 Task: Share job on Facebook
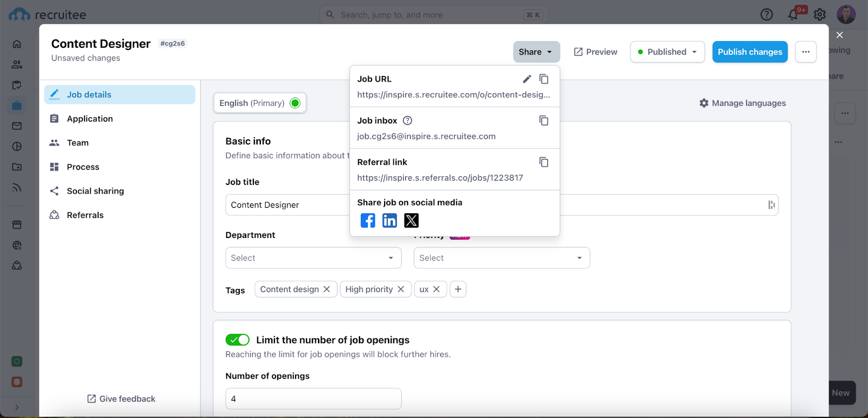point(368,221)
